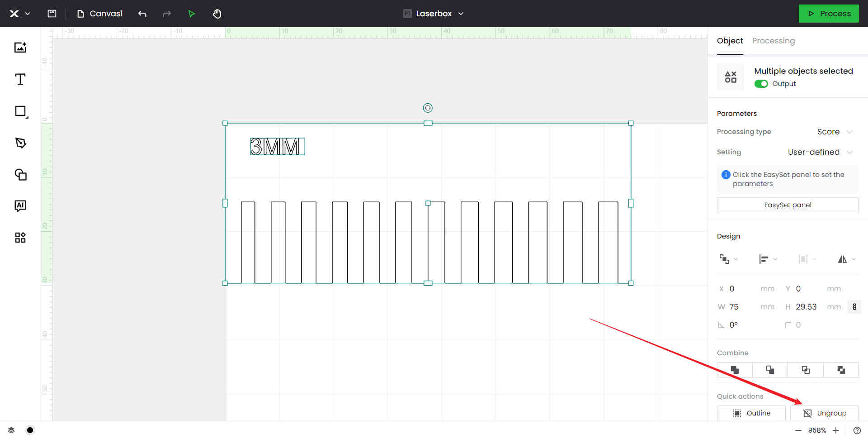The width and height of the screenshot is (868, 439).
Task: Undo the last action
Action: point(142,14)
